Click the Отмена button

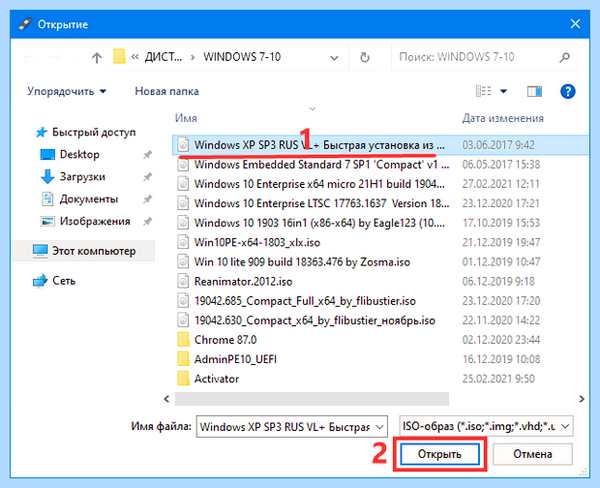click(532, 454)
